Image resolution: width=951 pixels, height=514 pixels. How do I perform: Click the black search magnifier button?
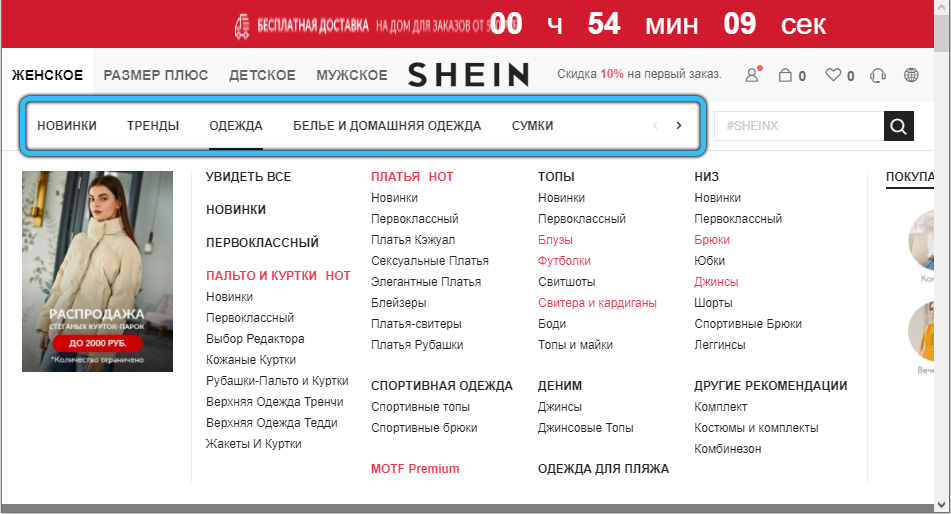pyautogui.click(x=898, y=126)
